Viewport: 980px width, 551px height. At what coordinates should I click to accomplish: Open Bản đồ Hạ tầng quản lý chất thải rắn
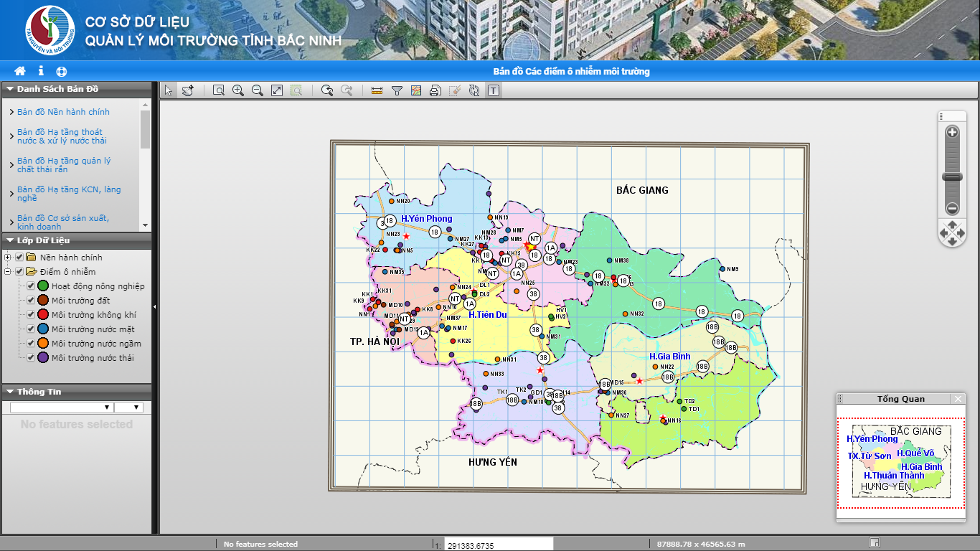(64, 165)
